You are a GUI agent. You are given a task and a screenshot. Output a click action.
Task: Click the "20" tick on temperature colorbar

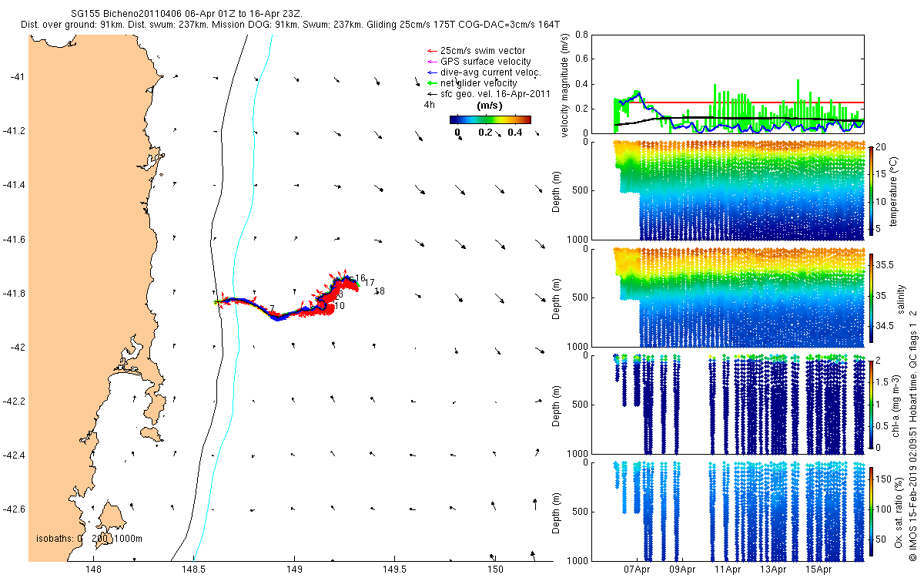882,146
